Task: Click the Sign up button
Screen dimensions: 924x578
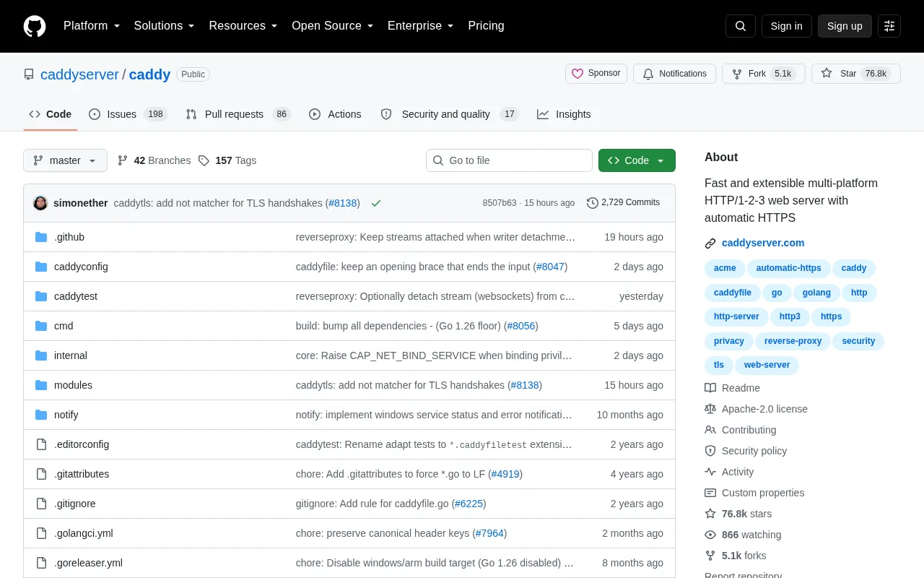Action: tap(845, 26)
